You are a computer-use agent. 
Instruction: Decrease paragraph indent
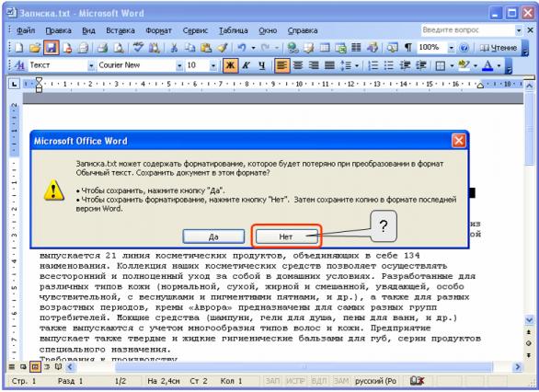pyautogui.click(x=405, y=65)
